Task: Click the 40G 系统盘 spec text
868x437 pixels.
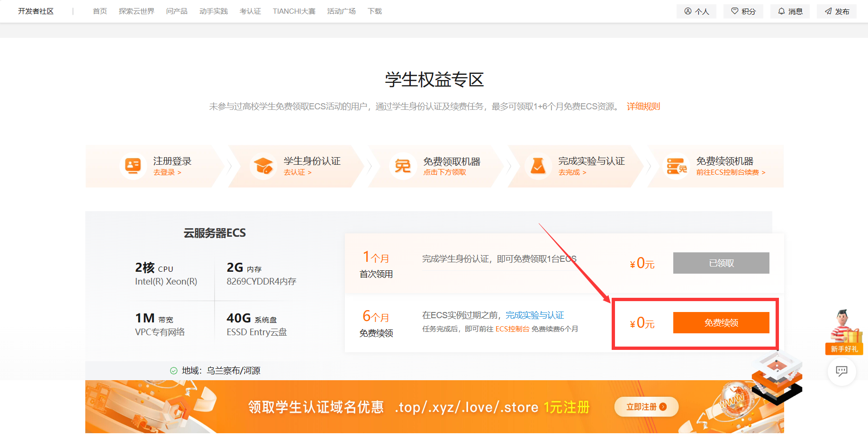Action: tap(252, 318)
